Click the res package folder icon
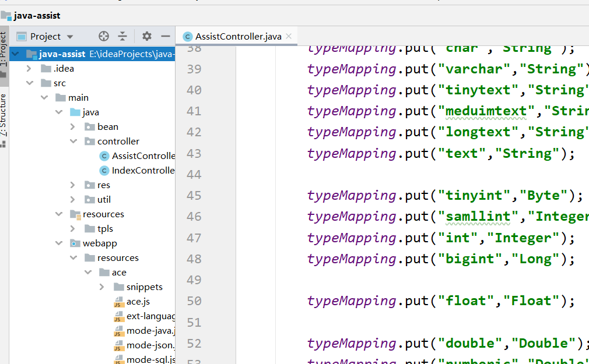The image size is (589, 364). point(89,185)
